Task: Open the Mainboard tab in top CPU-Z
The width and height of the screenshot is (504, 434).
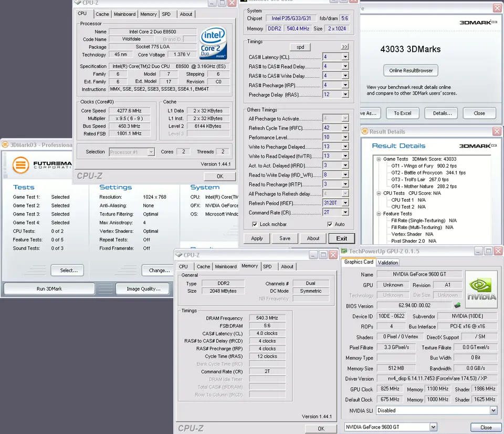Action: (x=124, y=14)
